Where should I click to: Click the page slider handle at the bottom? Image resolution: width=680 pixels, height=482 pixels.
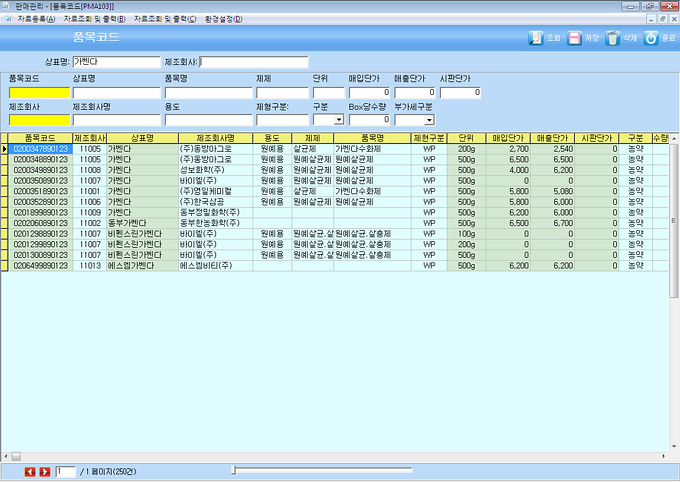[234, 469]
